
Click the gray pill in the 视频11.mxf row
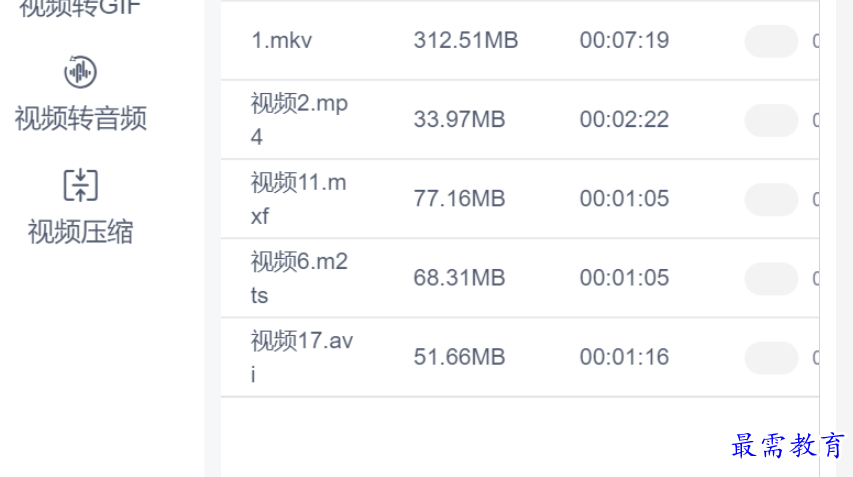coord(771,199)
